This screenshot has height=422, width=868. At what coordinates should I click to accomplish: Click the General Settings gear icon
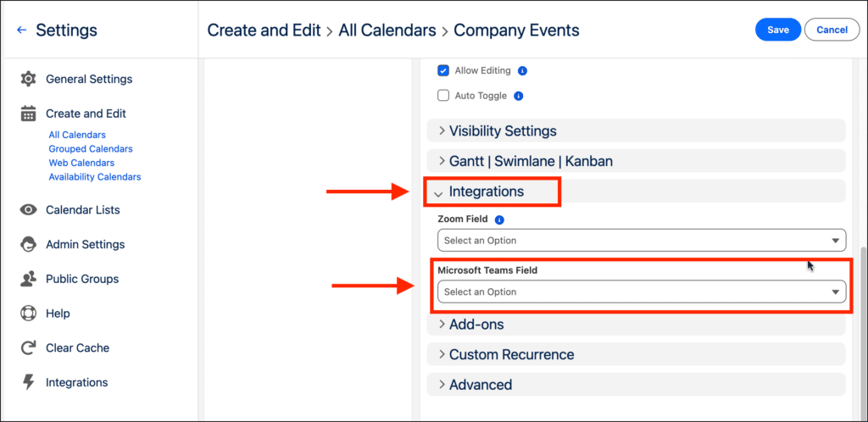pyautogui.click(x=28, y=79)
